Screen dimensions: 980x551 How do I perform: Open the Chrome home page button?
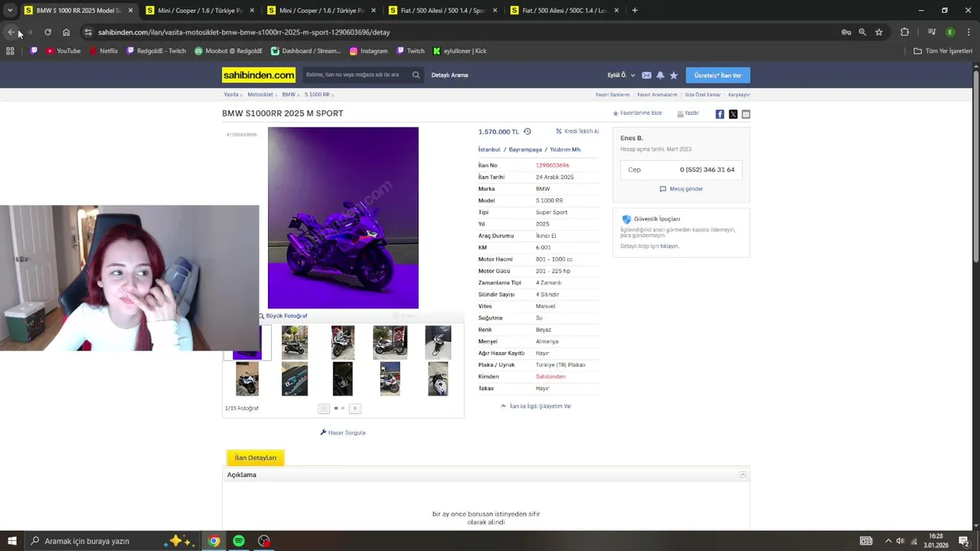[x=67, y=32]
